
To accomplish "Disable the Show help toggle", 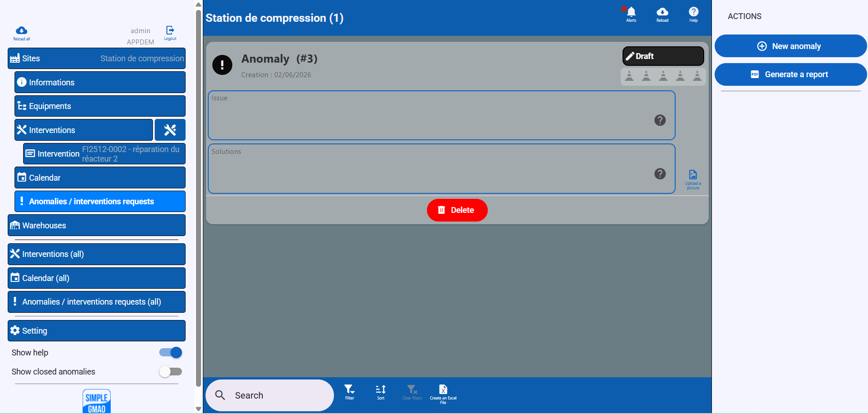I will point(170,352).
